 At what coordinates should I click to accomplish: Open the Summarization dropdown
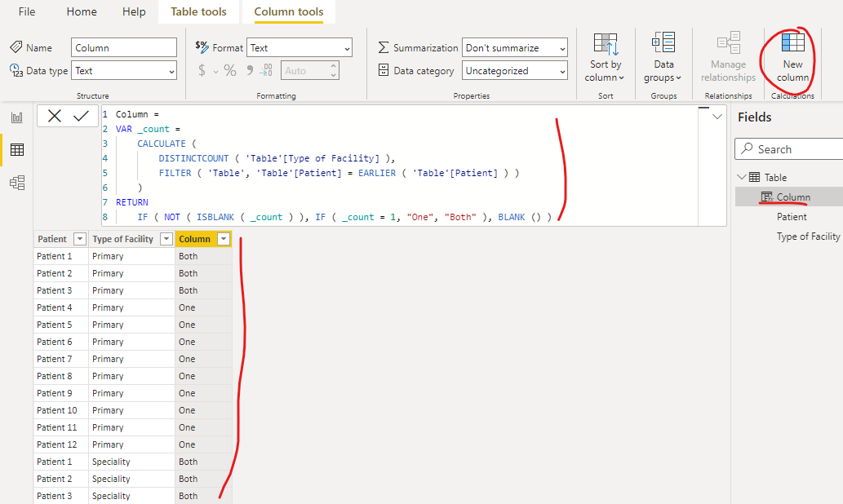pyautogui.click(x=514, y=48)
